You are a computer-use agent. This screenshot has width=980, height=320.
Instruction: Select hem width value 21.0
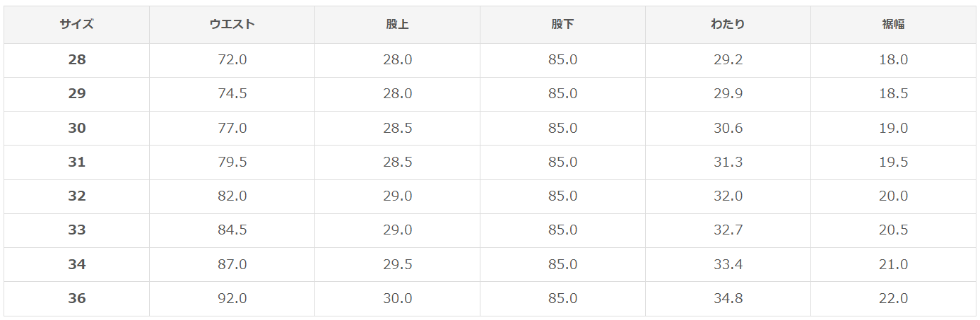coord(893,265)
